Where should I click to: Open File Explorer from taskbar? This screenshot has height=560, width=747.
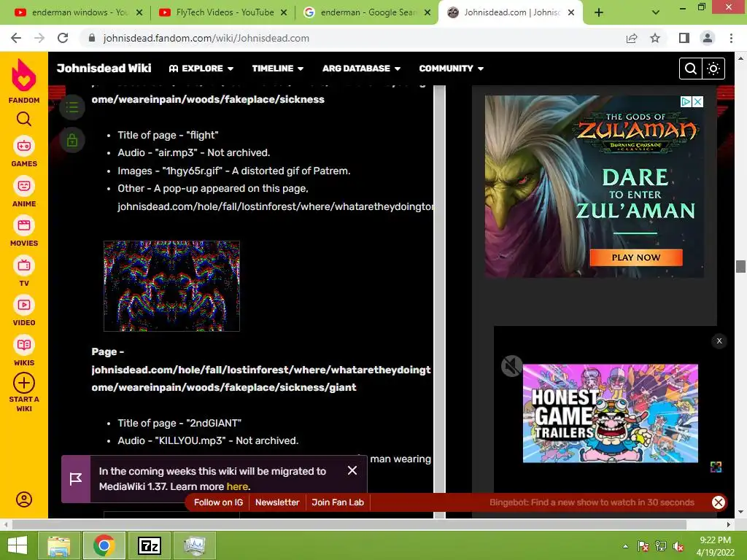coord(58,545)
